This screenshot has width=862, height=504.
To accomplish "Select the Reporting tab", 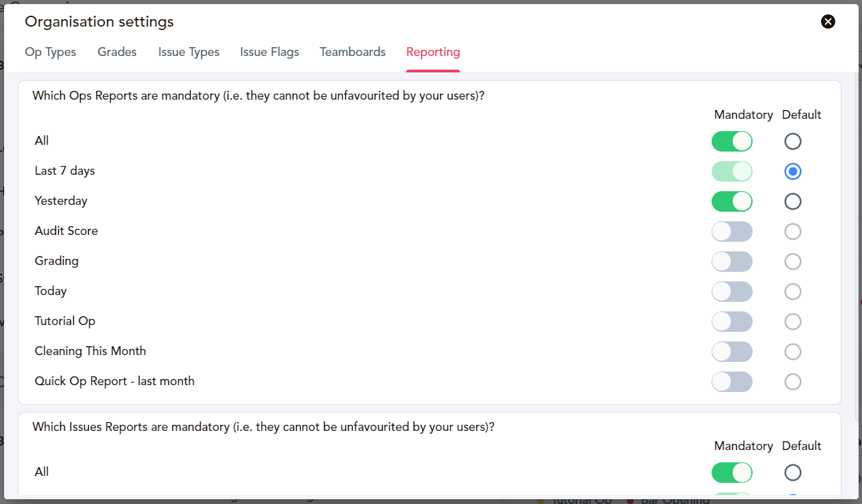I will click(433, 52).
